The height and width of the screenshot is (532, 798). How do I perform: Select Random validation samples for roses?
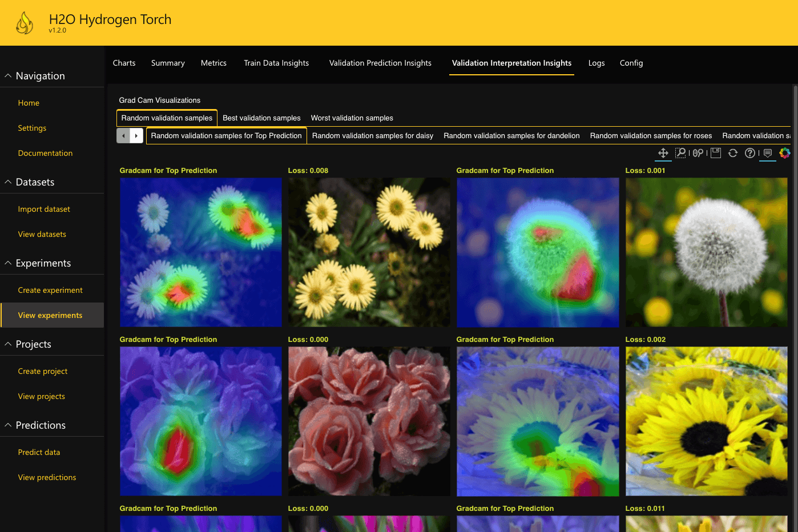pos(651,136)
